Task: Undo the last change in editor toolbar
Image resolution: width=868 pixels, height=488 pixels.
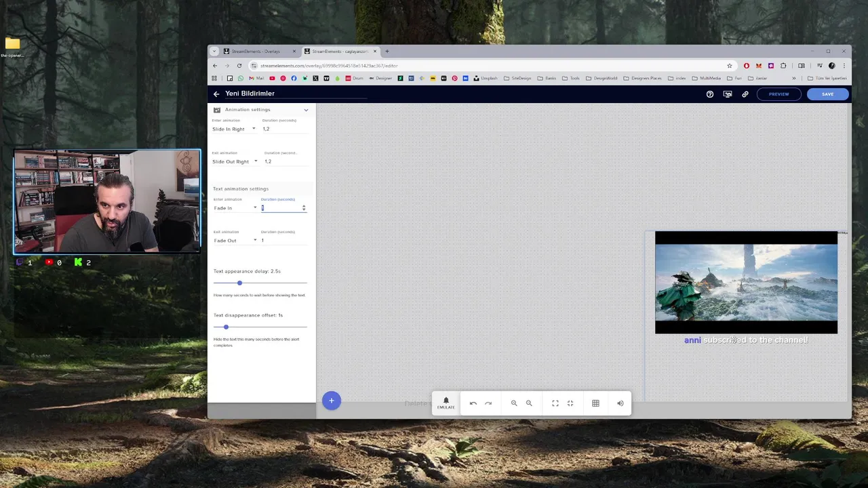Action: [x=473, y=403]
